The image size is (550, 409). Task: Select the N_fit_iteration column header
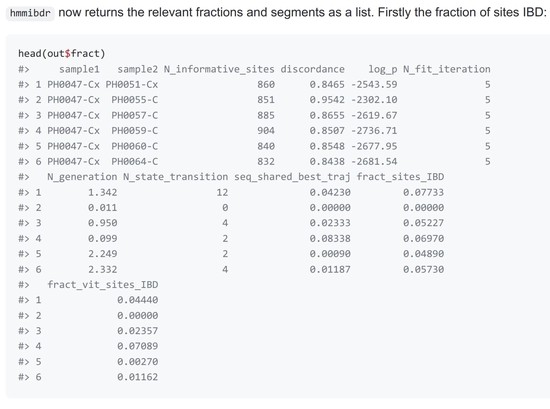[x=447, y=69]
